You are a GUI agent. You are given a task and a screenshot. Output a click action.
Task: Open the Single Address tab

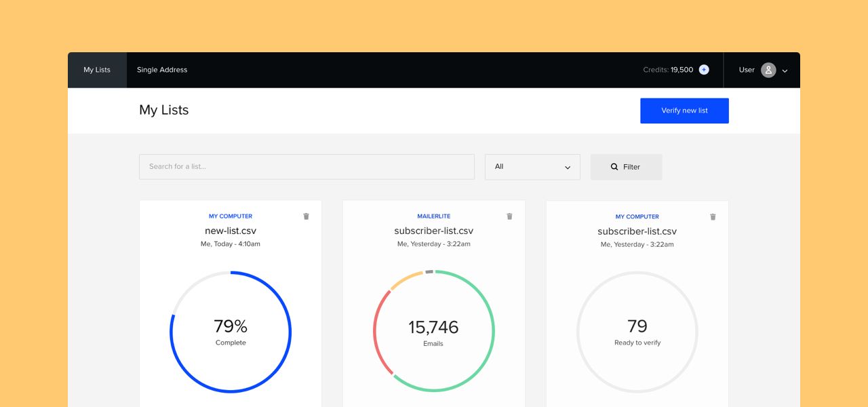162,70
